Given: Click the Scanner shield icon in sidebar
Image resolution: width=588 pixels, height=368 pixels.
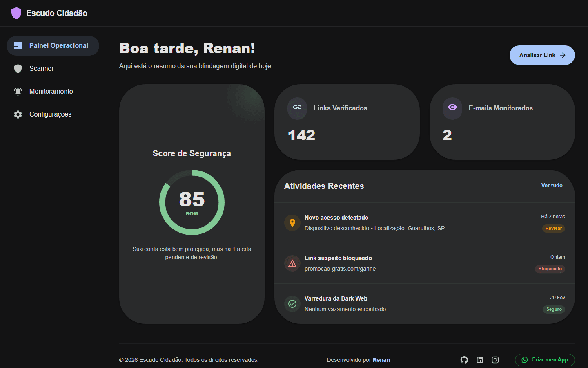Looking at the screenshot, I should [18, 69].
